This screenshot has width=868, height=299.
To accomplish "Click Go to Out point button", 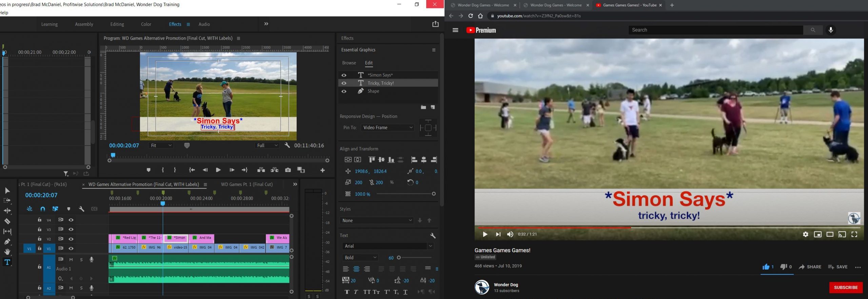I will pyautogui.click(x=244, y=170).
